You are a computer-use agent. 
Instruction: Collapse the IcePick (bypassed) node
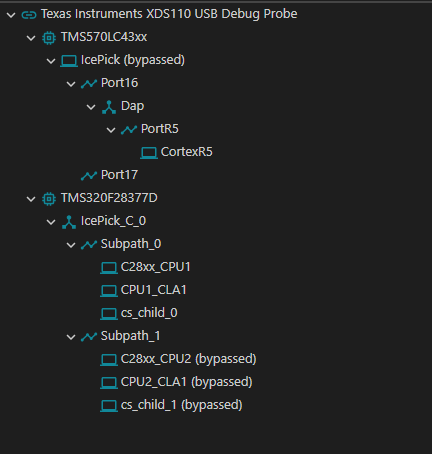51,61
